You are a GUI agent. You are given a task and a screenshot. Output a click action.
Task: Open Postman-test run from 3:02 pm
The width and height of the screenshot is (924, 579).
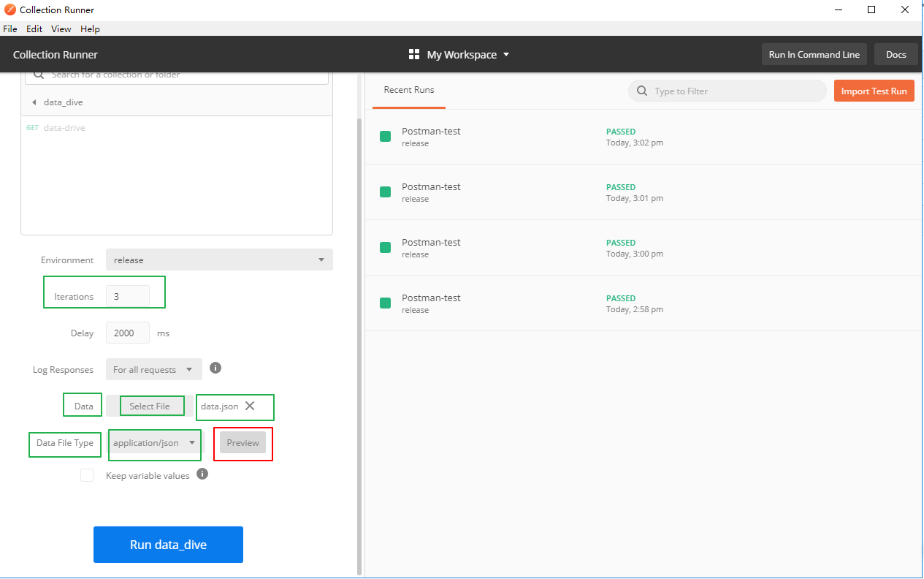pyautogui.click(x=644, y=137)
